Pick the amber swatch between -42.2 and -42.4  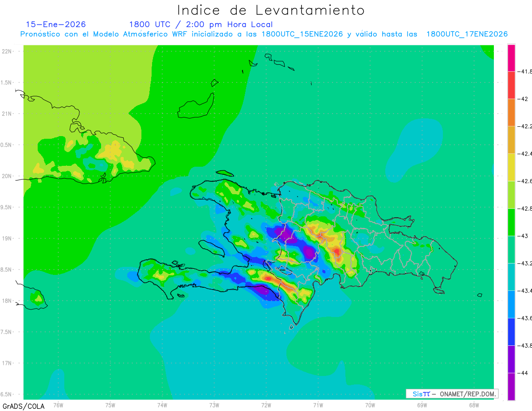(511, 140)
